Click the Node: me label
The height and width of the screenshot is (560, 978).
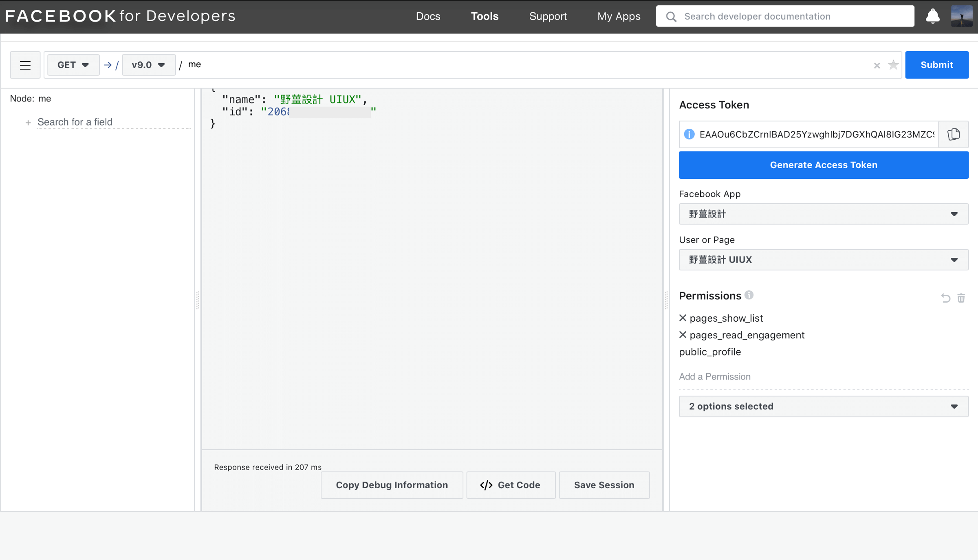coord(31,99)
